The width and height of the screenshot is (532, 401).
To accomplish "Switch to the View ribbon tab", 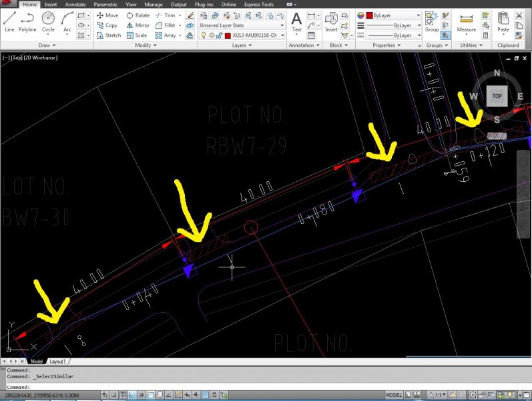I will [131, 5].
